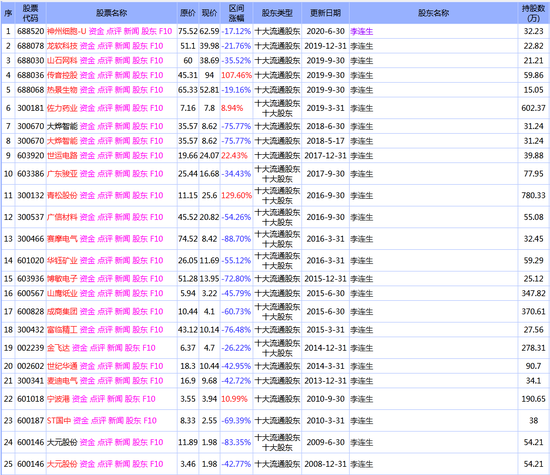Select the -88.70% change value
The width and height of the screenshot is (550, 475).
236,239
